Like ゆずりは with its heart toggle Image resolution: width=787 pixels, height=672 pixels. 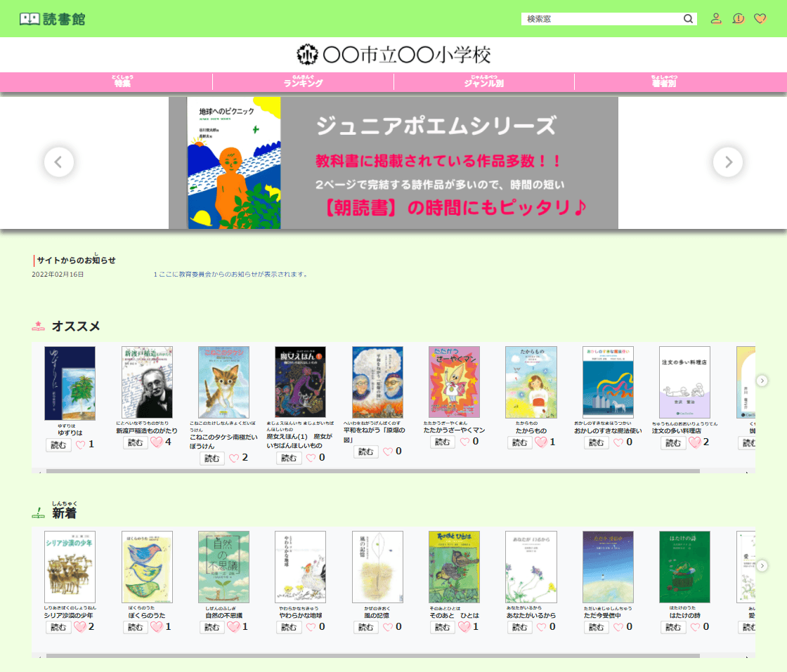coord(82,443)
